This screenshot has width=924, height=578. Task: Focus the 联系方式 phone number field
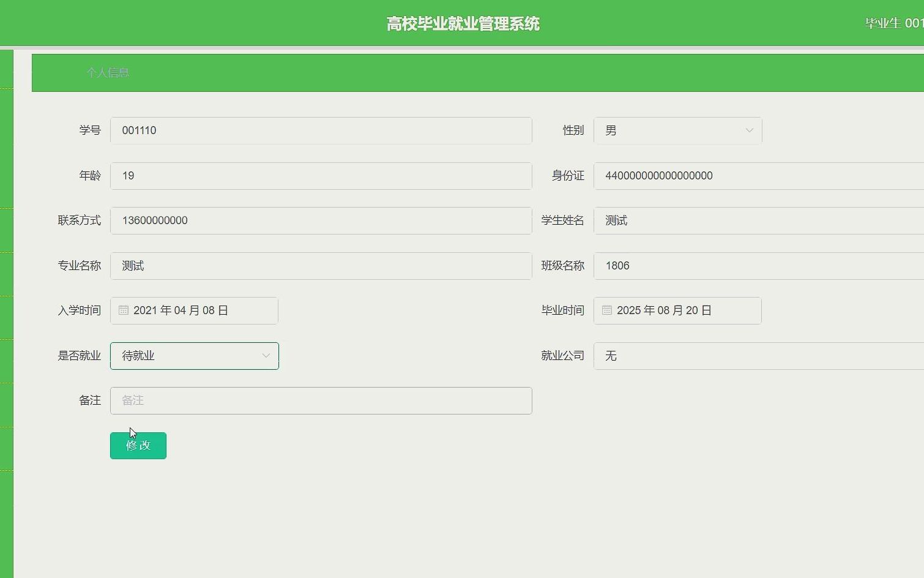pyautogui.click(x=321, y=220)
